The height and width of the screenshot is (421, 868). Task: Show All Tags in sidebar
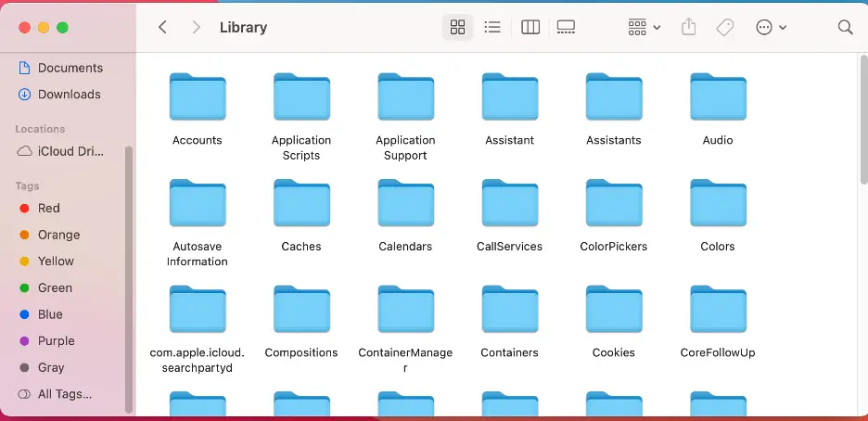55,394
